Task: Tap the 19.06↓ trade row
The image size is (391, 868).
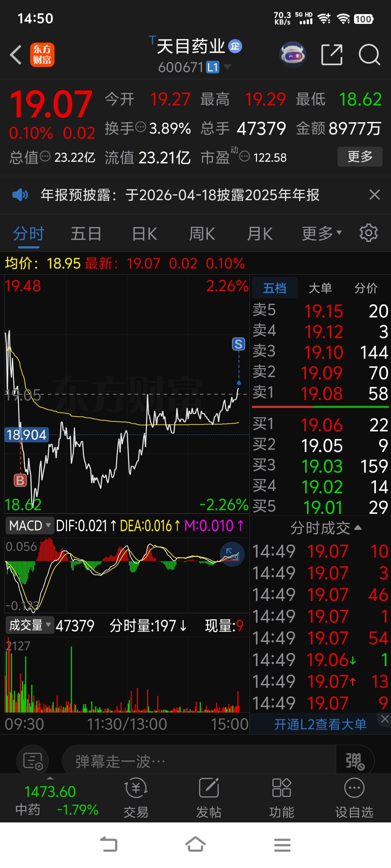Action: click(x=320, y=660)
